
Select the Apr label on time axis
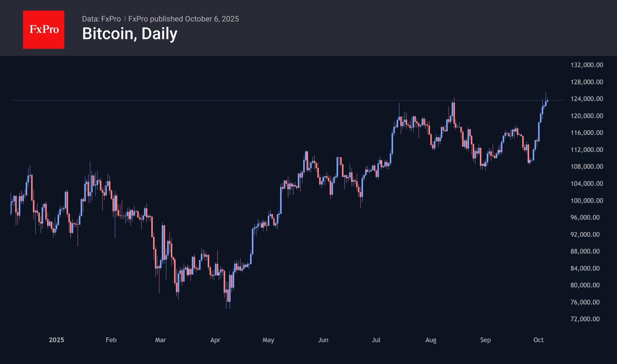(215, 340)
